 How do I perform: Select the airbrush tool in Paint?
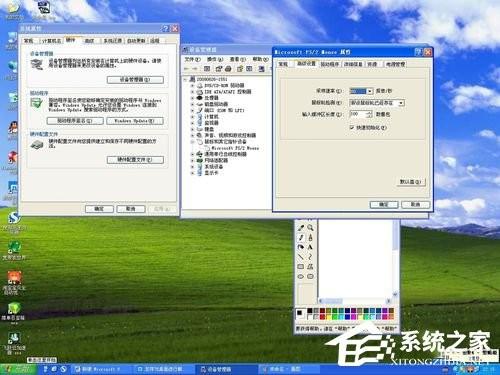coord(301,247)
